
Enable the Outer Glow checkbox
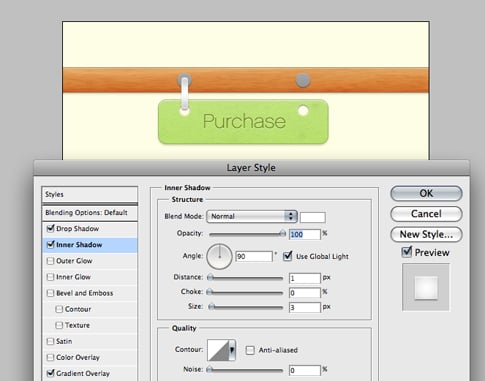tap(50, 261)
